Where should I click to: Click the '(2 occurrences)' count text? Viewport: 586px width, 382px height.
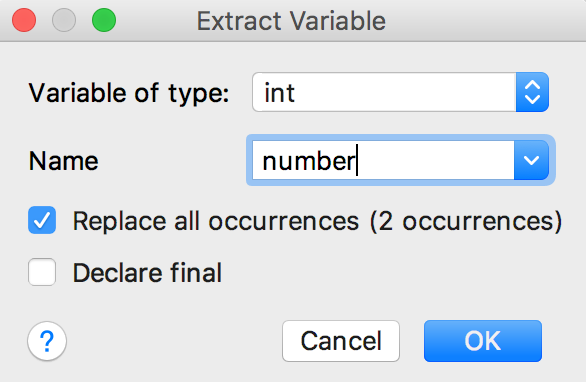(466, 221)
